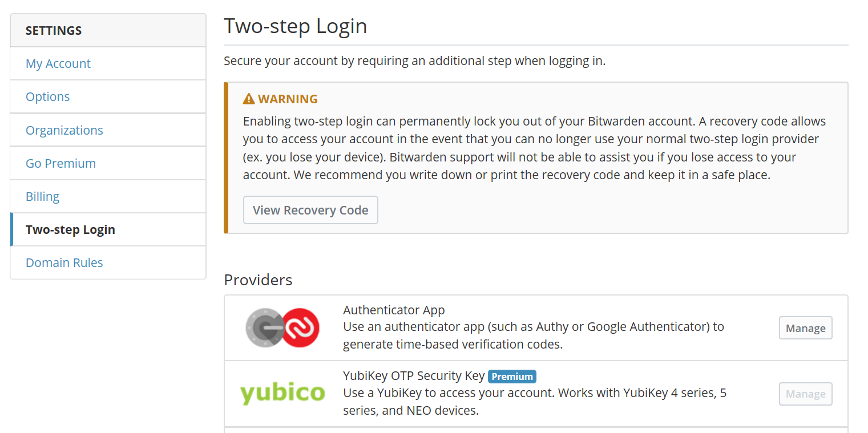Select the Two-step Login menu item
Image resolution: width=868 pixels, height=433 pixels.
click(70, 229)
